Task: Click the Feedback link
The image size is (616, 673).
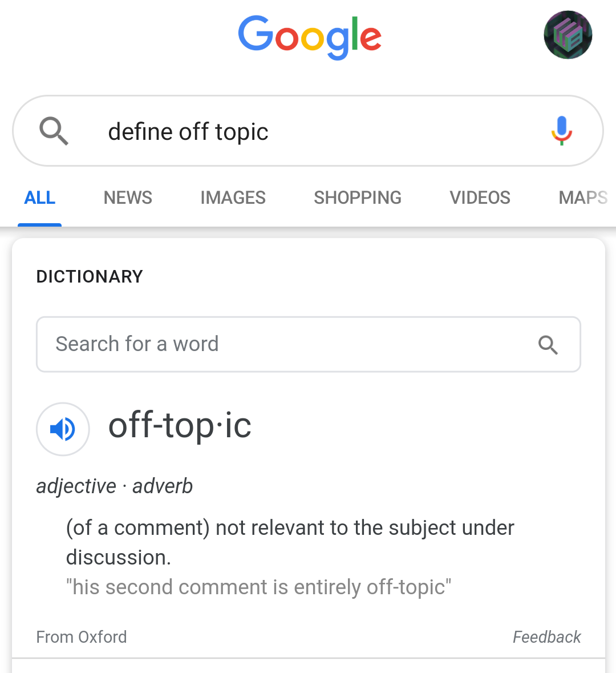Action: 547,637
